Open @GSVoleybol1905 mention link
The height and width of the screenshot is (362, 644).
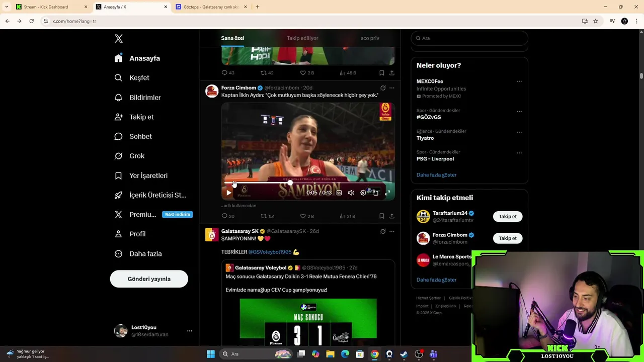[x=270, y=252]
